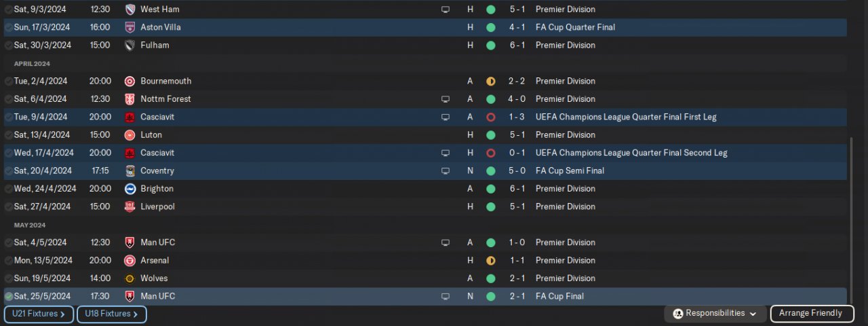Toggle the checkmark beside Sat, 25/5/2024 fixture
This screenshot has width=868, height=326.
click(8, 296)
